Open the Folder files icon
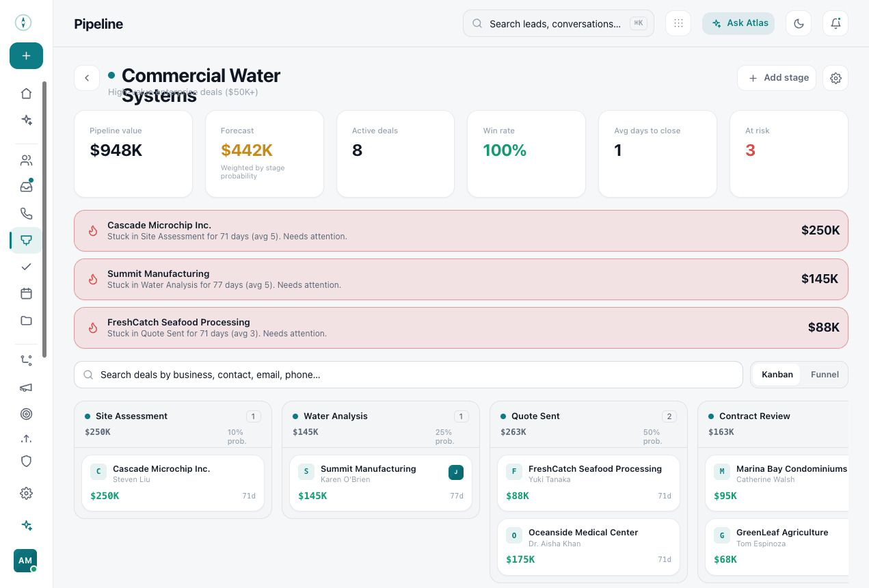869x588 pixels. [26, 320]
